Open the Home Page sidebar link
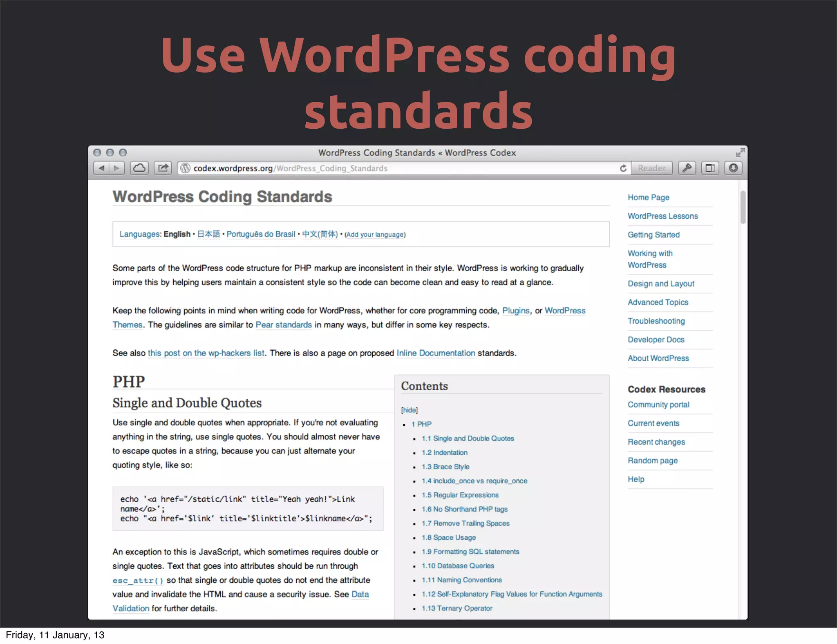 point(648,197)
